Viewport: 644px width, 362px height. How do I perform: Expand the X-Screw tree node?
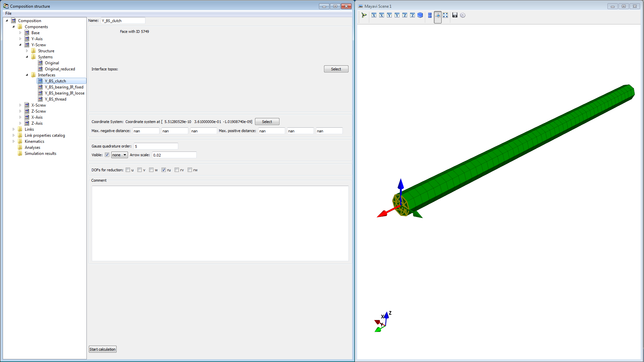(20, 105)
